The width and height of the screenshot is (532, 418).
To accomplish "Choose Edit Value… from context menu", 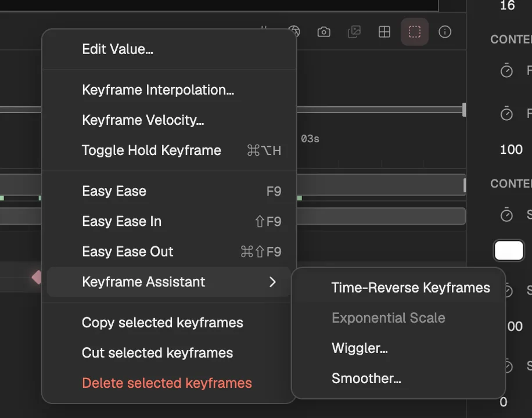I will 169,49.
